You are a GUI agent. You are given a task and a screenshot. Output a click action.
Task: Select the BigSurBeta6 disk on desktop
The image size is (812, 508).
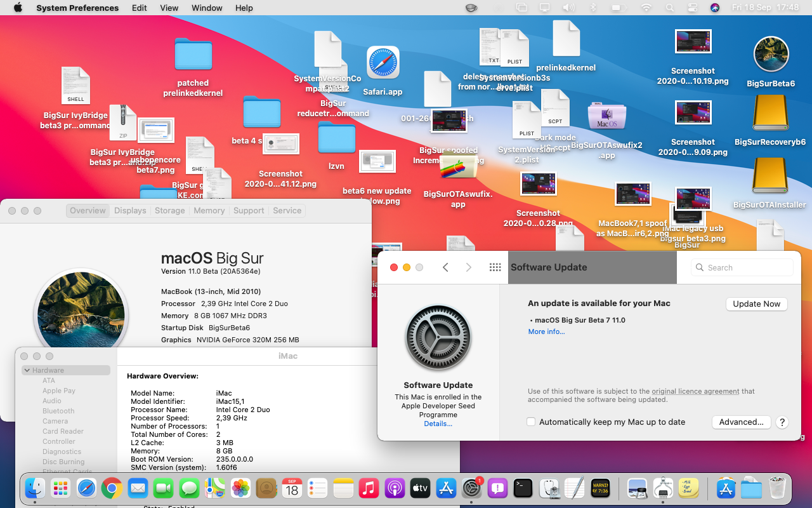(771, 54)
